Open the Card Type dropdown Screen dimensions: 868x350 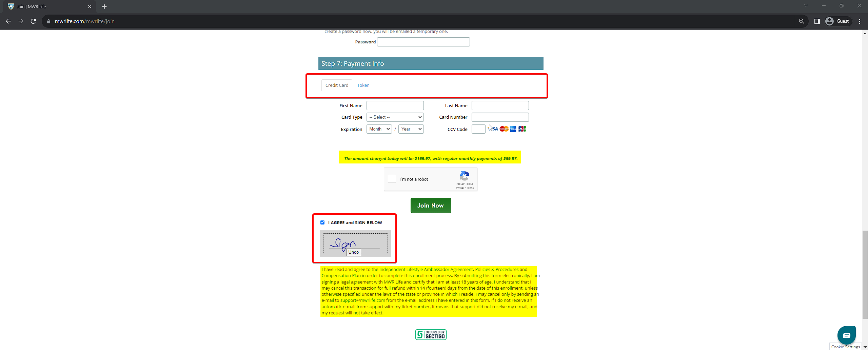click(x=395, y=117)
